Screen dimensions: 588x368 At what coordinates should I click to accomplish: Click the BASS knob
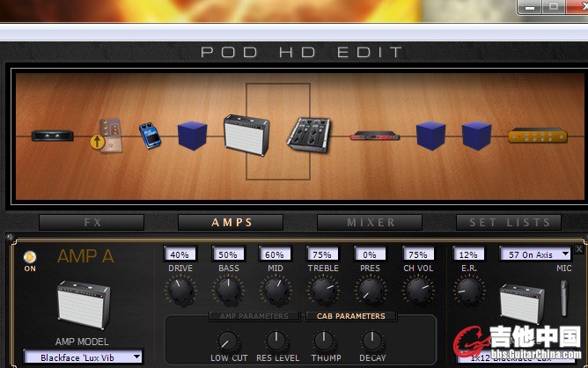(228, 291)
